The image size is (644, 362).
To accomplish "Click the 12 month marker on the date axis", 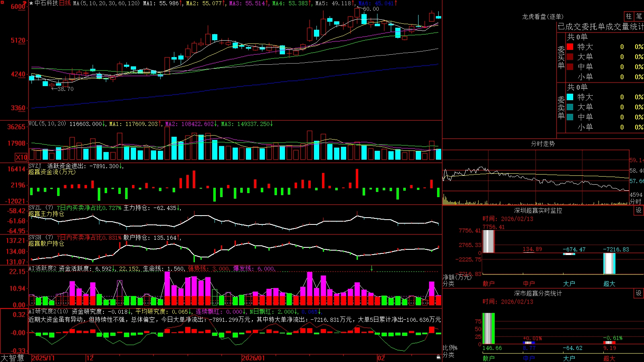I will point(90,358).
